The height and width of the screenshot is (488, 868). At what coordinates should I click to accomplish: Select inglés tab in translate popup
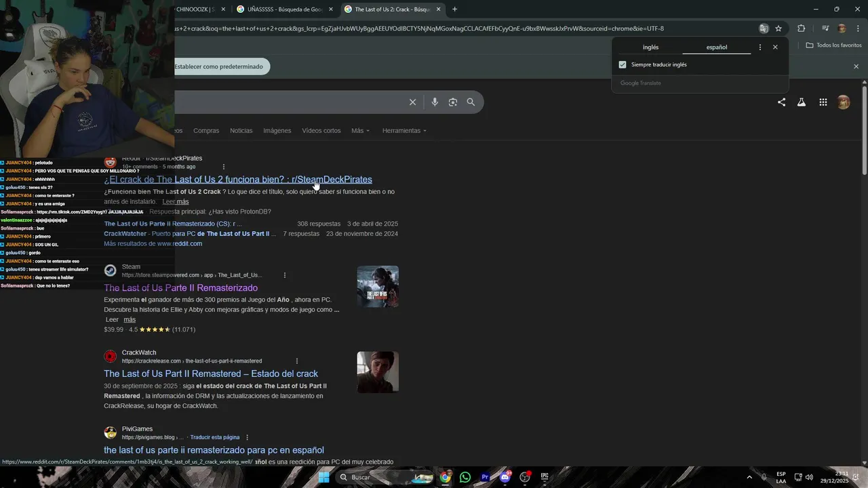(650, 47)
